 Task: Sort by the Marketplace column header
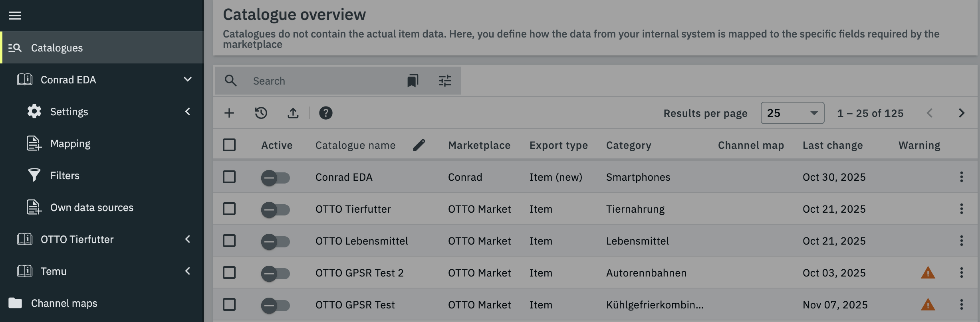point(479,145)
